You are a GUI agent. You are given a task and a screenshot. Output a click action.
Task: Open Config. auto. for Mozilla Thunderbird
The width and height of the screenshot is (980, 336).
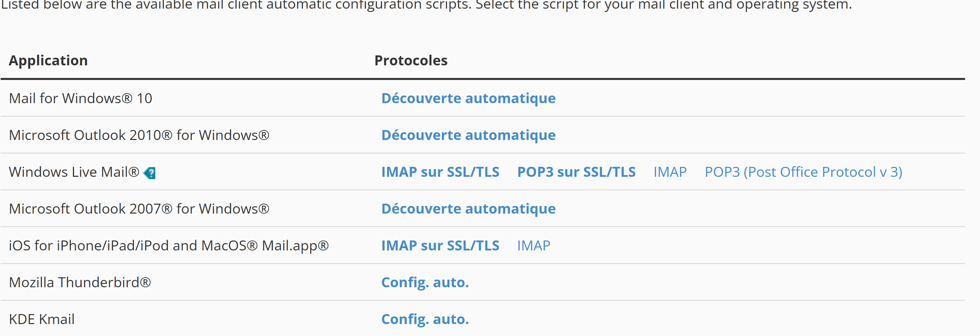(425, 283)
